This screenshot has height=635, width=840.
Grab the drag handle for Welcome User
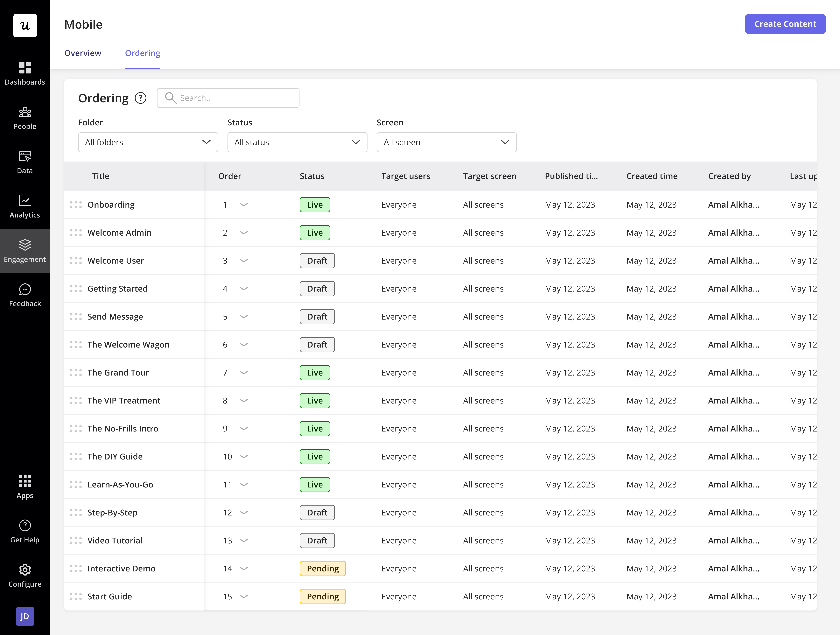coord(76,261)
